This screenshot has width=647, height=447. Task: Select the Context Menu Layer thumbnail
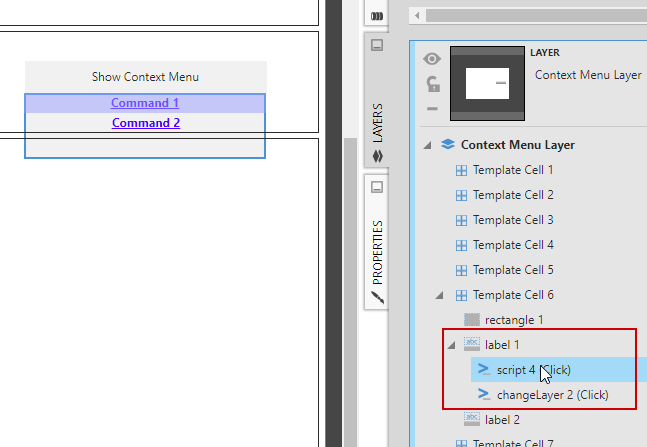(x=487, y=83)
